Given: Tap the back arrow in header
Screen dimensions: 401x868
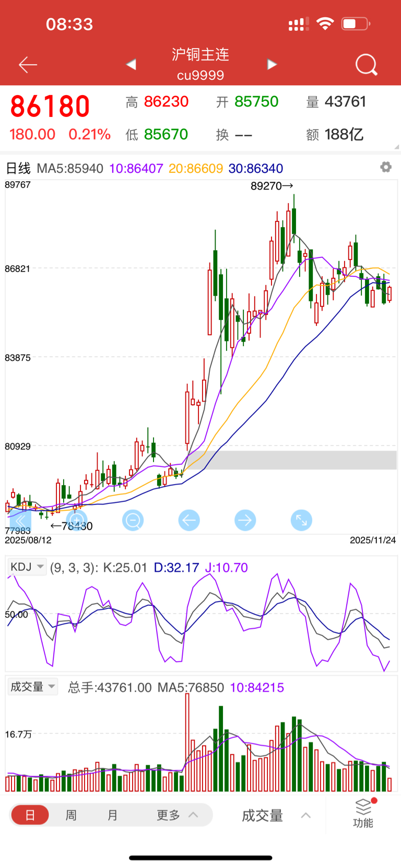Looking at the screenshot, I should 28,65.
